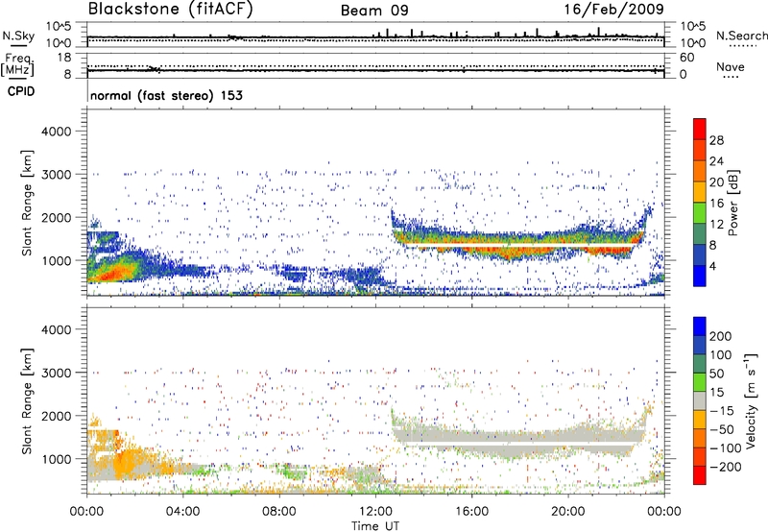Click the blue top segment of Velocity colorbar
The image size is (768, 532).
point(700,326)
